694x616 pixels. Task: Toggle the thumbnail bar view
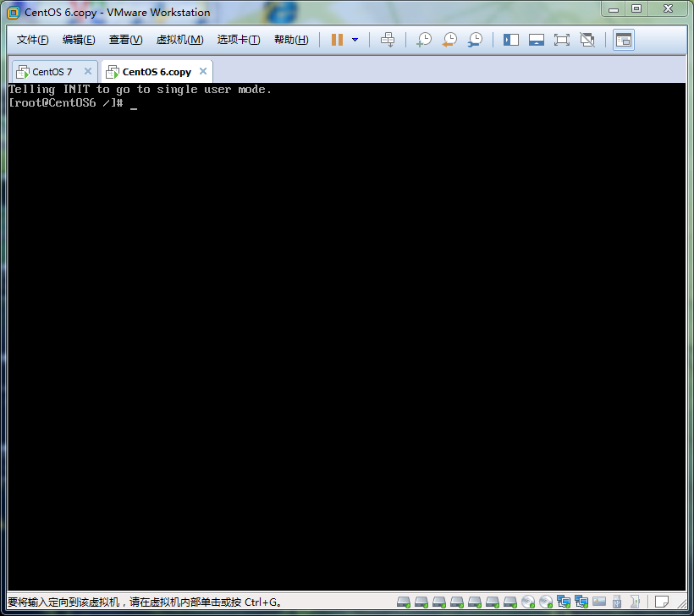pyautogui.click(x=537, y=40)
